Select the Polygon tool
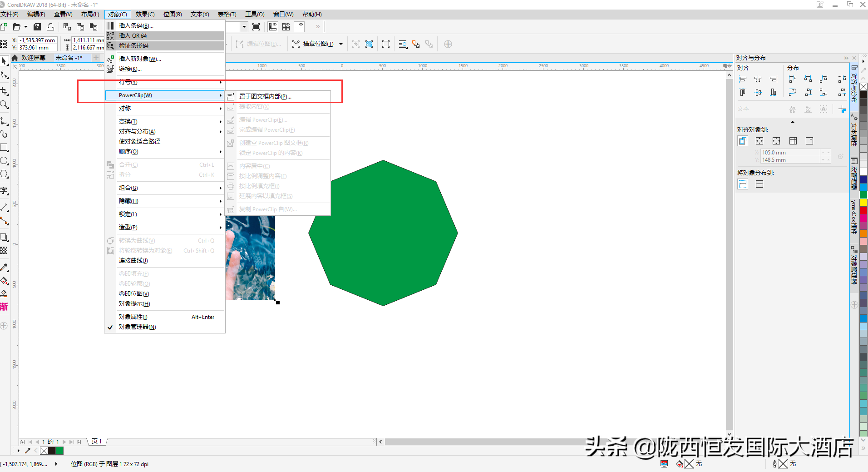The height and width of the screenshot is (472, 868). 4,174
